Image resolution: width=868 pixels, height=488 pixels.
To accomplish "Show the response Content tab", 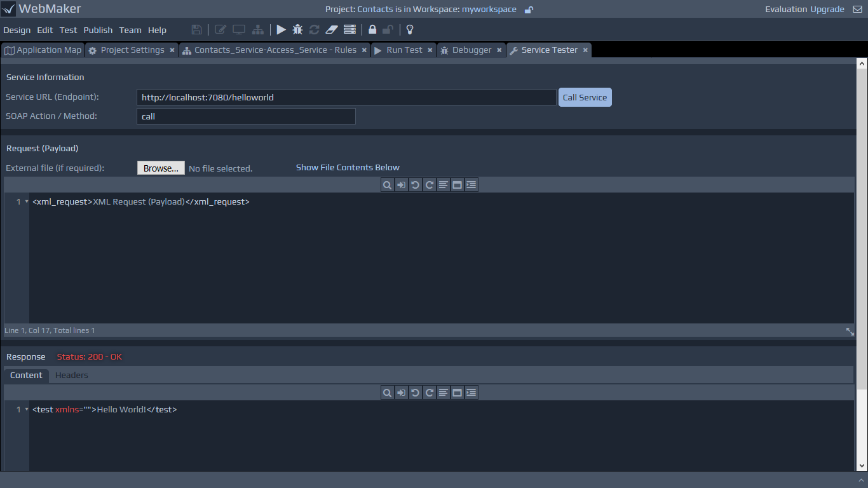I will [x=26, y=375].
